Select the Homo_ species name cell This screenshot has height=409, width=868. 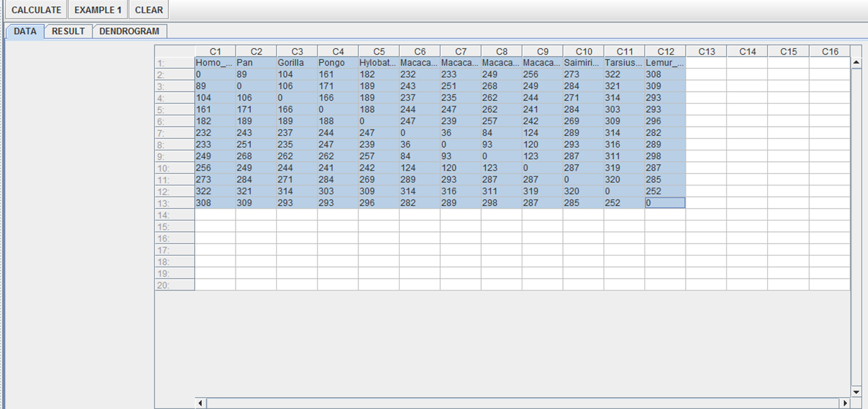pyautogui.click(x=215, y=63)
